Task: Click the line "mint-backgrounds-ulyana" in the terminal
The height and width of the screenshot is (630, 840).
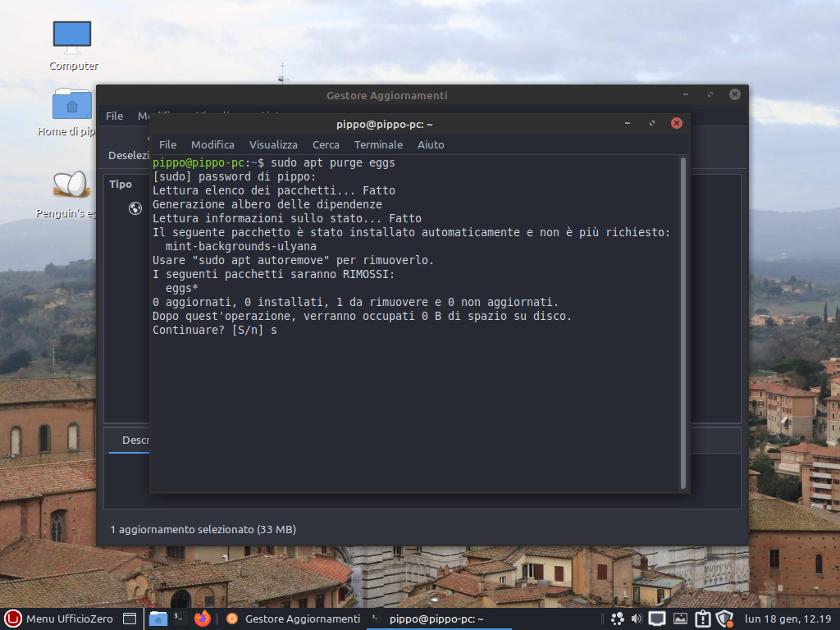Action: click(x=241, y=246)
